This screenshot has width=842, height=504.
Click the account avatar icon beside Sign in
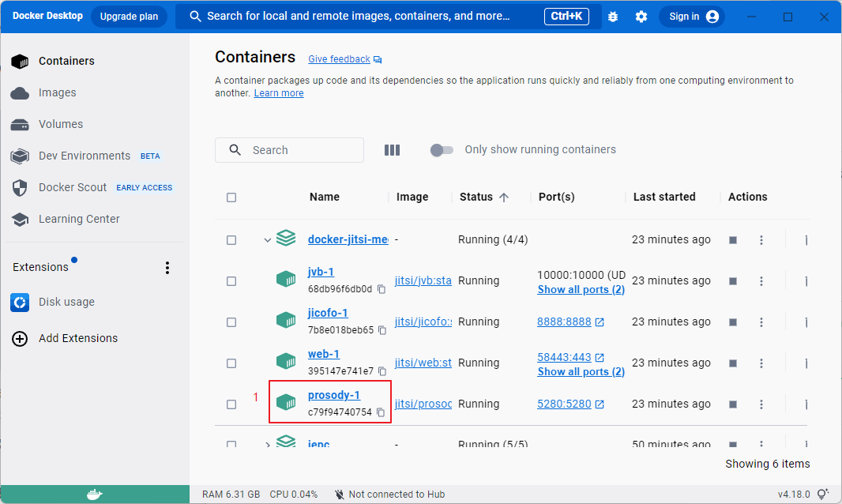[x=712, y=17]
